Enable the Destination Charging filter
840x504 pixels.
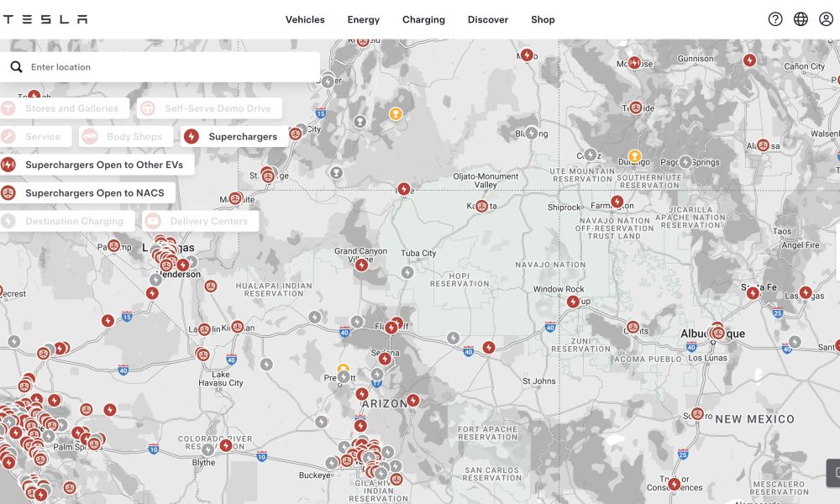(x=66, y=221)
